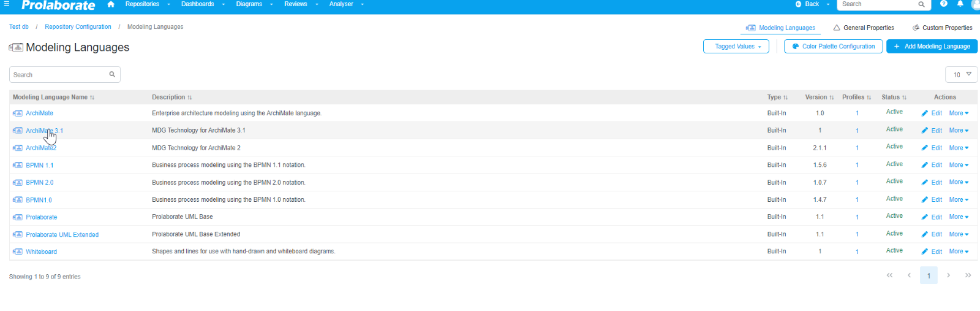Open Test db breadcrumb link
This screenshot has width=980, height=311.
pyautogui.click(x=18, y=27)
